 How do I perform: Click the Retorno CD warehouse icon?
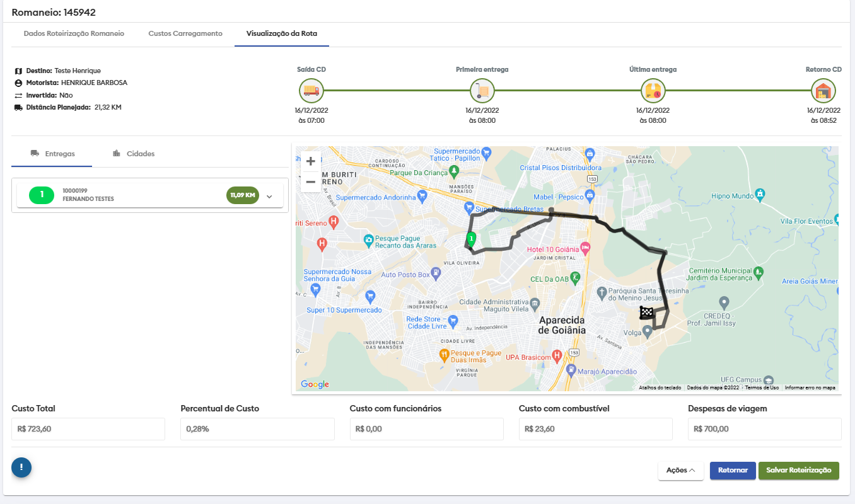(x=823, y=91)
